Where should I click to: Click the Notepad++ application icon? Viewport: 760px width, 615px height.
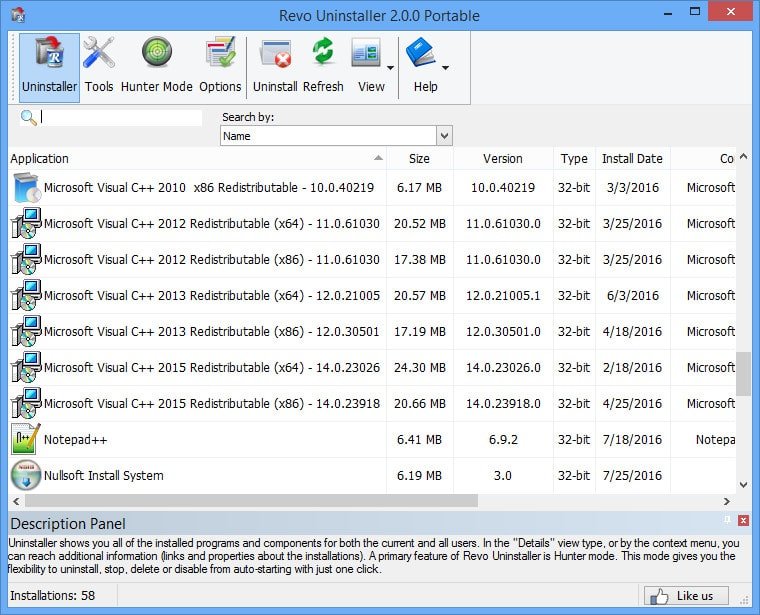pyautogui.click(x=26, y=439)
